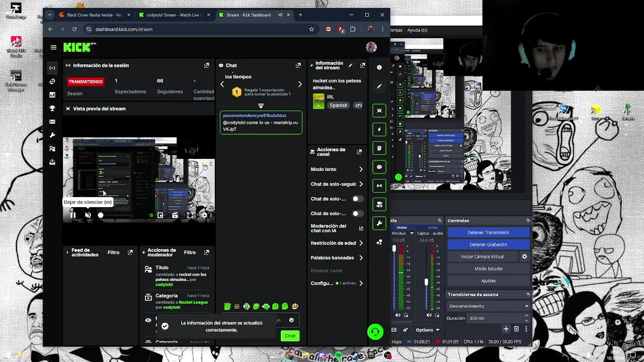Open Kick sidebar download tray icon
The image size is (644, 362).
coord(52,162)
